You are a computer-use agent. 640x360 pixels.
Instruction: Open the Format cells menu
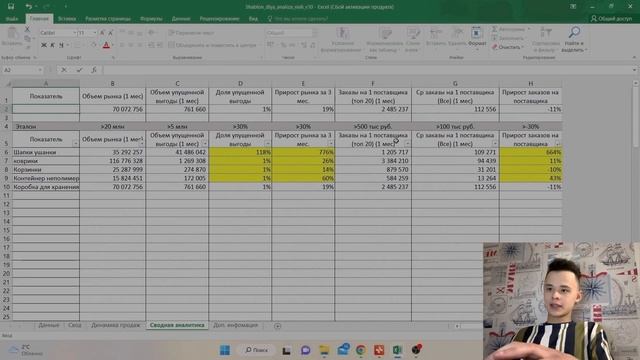[476, 37]
